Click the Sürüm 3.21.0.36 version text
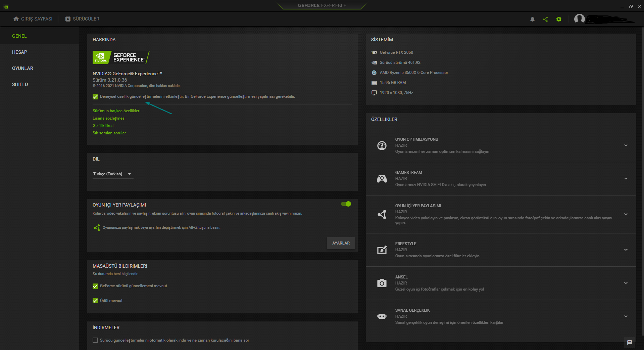The width and height of the screenshot is (644, 350). [x=110, y=80]
